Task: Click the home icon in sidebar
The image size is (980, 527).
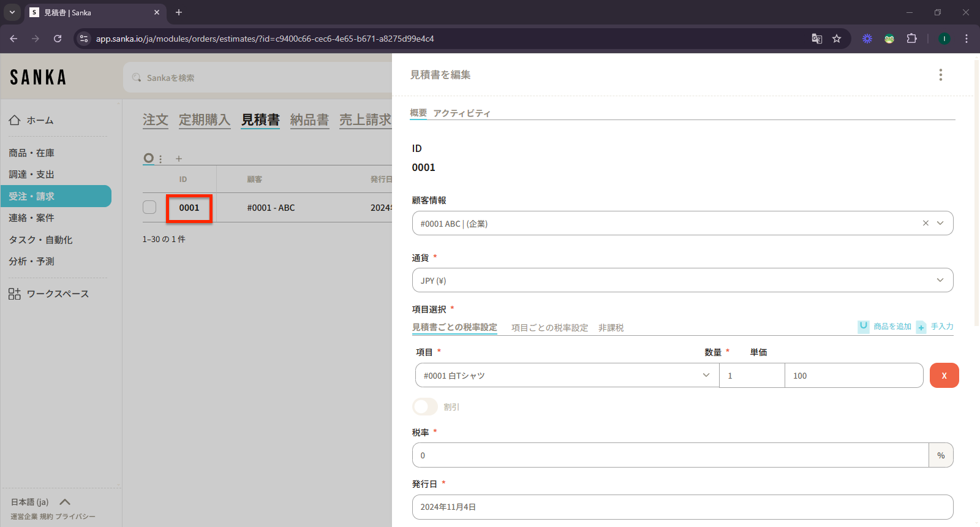Action: click(x=15, y=120)
